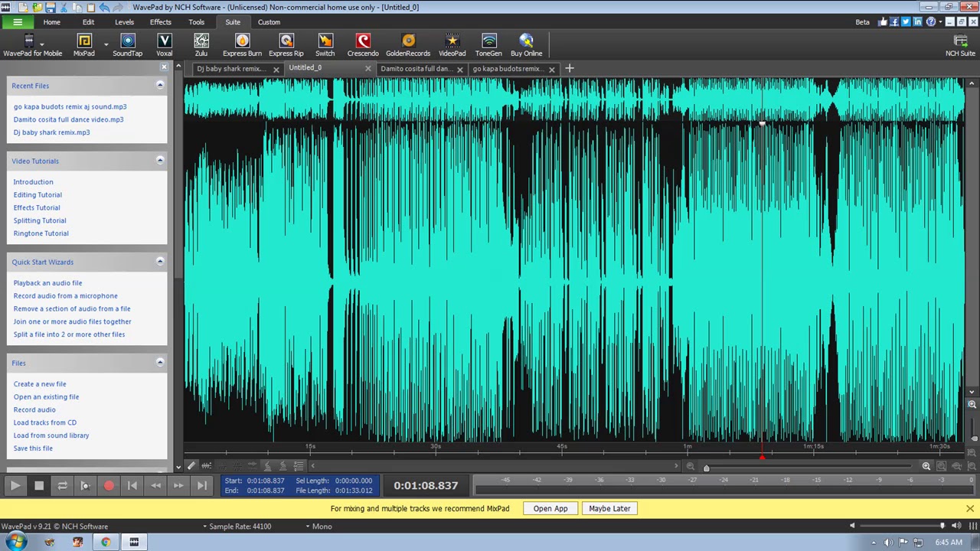Image resolution: width=980 pixels, height=551 pixels.
Task: Open the Help question mark icon
Action: [x=931, y=22]
